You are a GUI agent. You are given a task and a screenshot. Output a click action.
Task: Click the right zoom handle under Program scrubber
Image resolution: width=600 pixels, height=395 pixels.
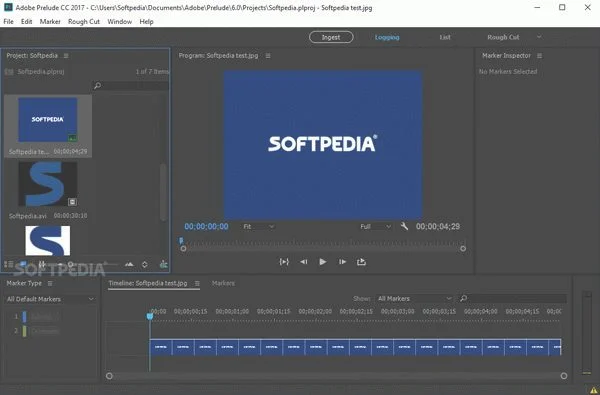click(463, 249)
